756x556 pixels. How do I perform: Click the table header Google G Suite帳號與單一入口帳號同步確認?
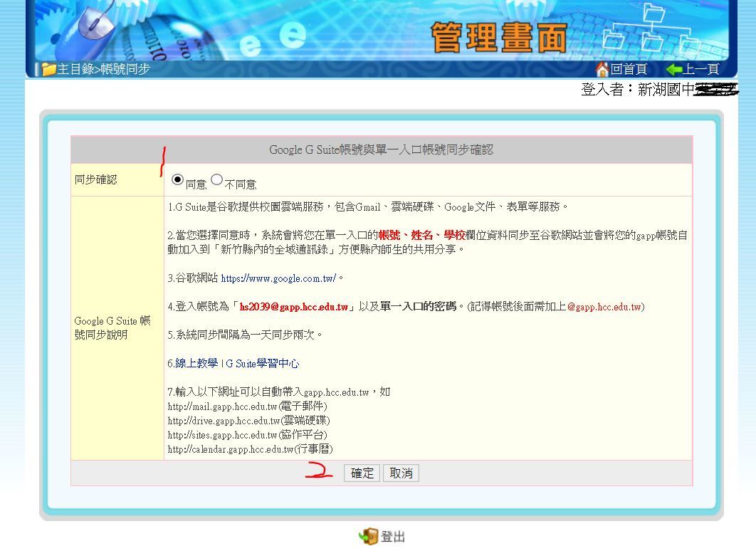(381, 150)
